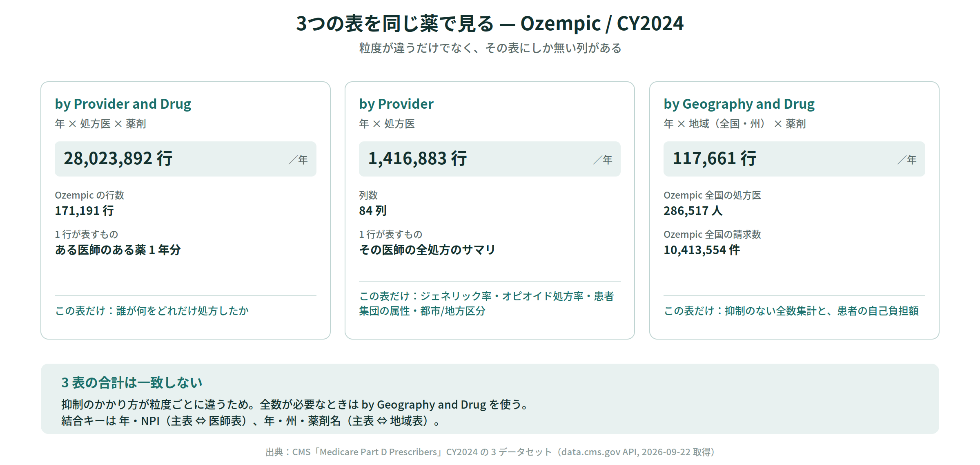
Task: Select the value '84 列'
Action: pyautogui.click(x=372, y=211)
